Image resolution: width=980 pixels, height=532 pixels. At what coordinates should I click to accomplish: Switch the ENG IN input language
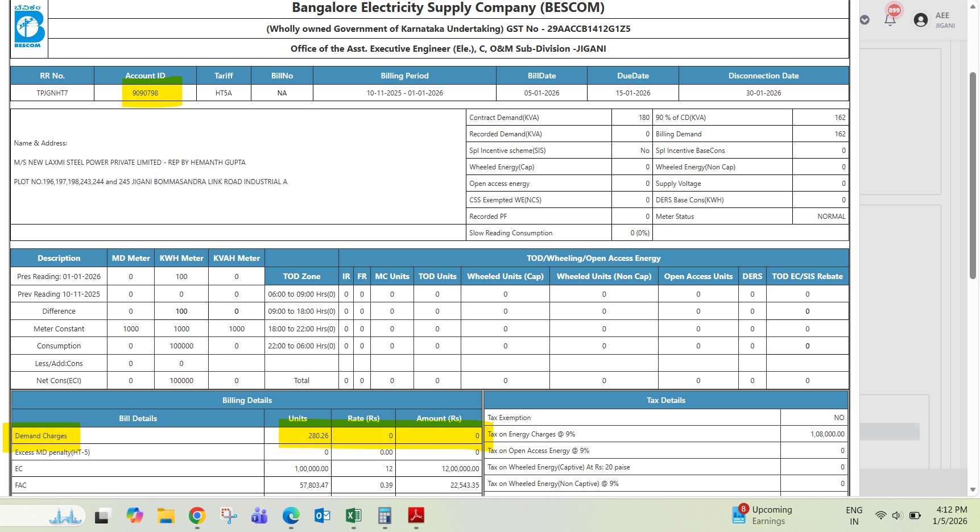click(x=854, y=516)
